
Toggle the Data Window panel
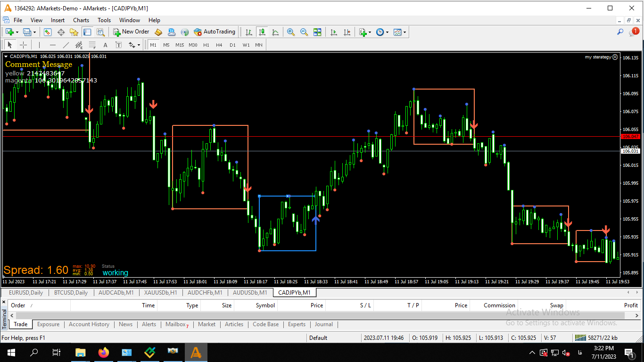[61, 32]
